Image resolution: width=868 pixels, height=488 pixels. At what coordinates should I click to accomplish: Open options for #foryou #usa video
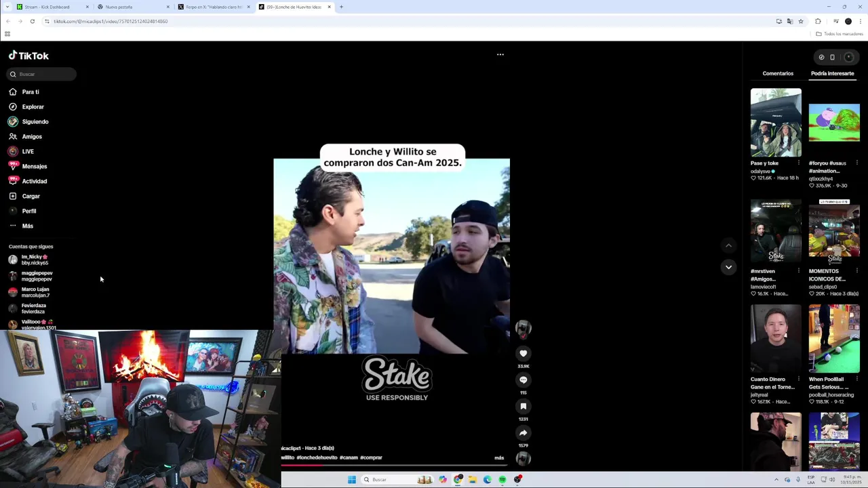(x=856, y=163)
